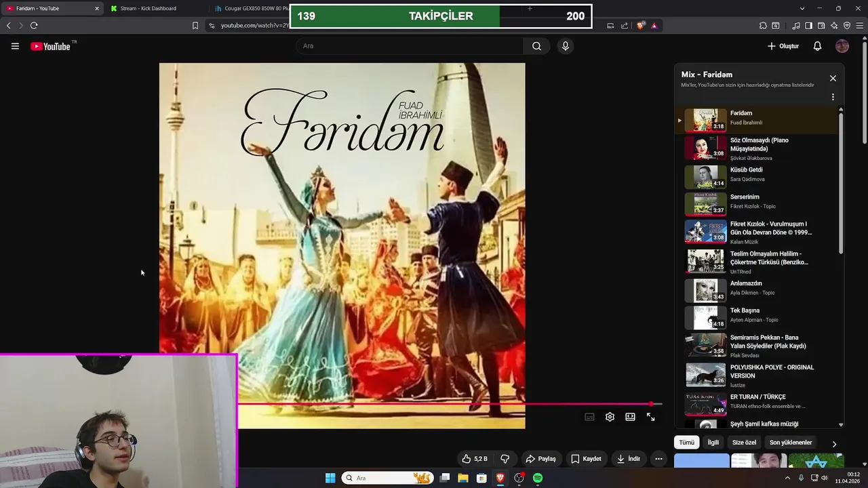Share the video via Paylaş
Viewport: 868px width, 488px height.
click(x=541, y=459)
